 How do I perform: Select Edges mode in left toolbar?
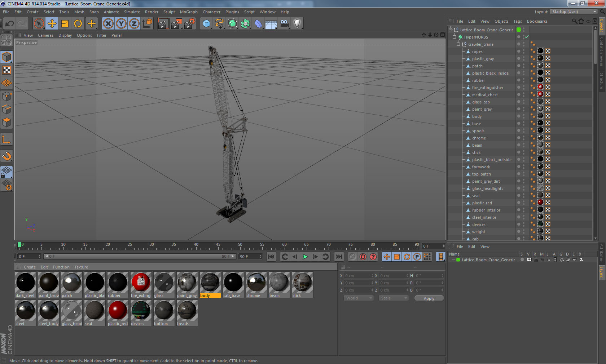6,110
